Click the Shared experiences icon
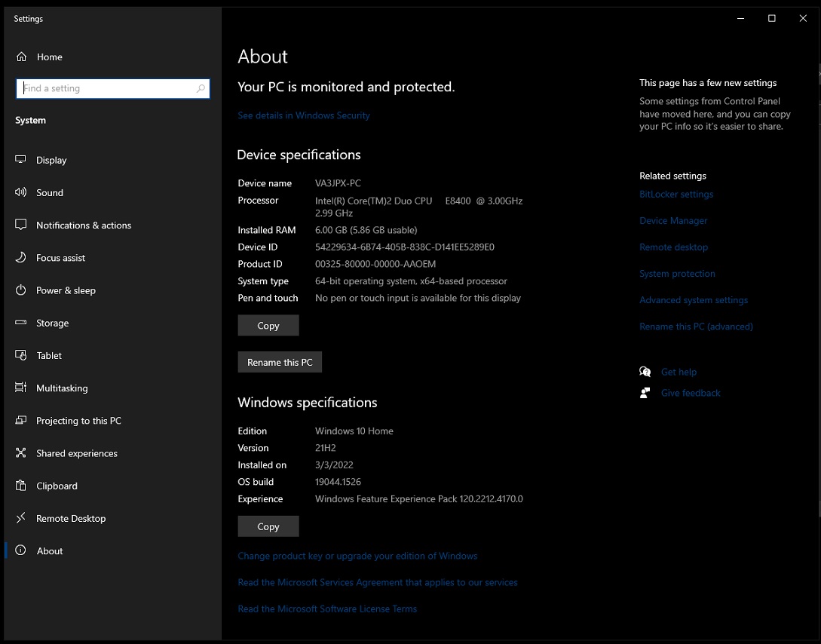821x644 pixels. 21,453
